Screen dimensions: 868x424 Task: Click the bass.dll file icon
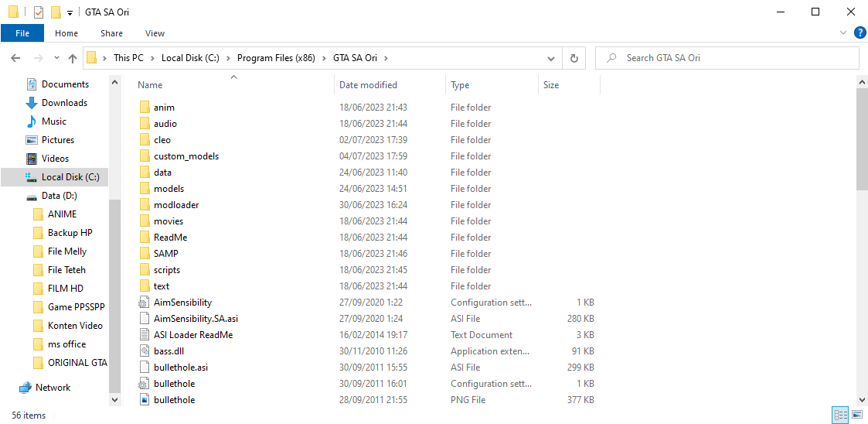(x=145, y=350)
